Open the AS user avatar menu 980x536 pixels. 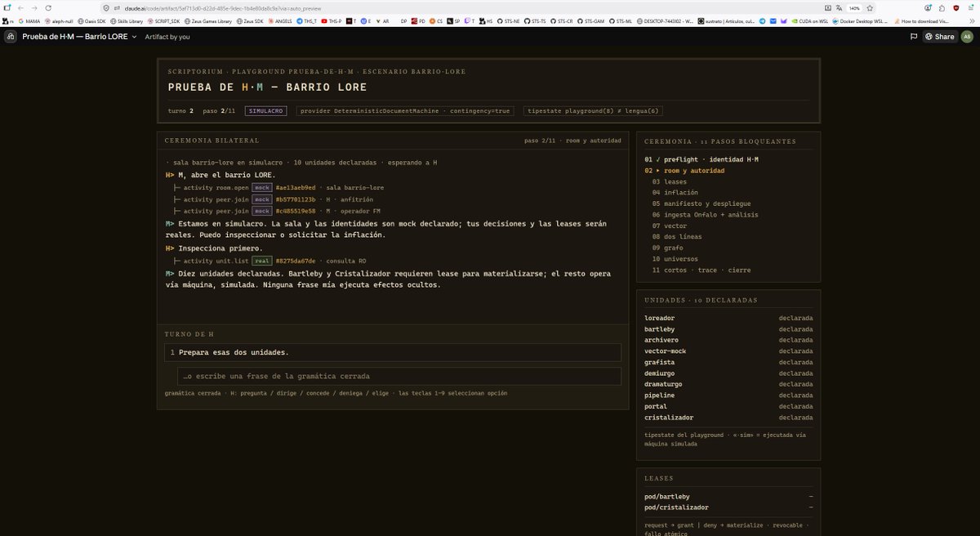967,37
